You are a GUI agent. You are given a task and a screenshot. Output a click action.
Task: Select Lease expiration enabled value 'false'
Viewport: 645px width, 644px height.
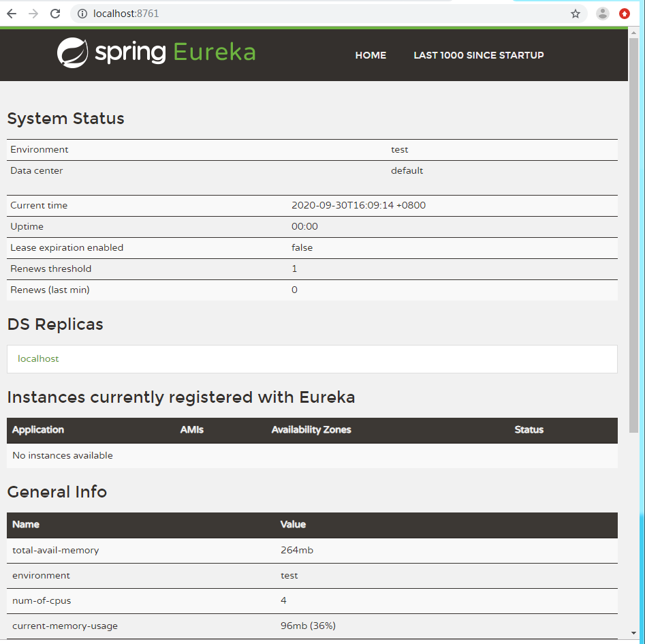click(x=302, y=247)
